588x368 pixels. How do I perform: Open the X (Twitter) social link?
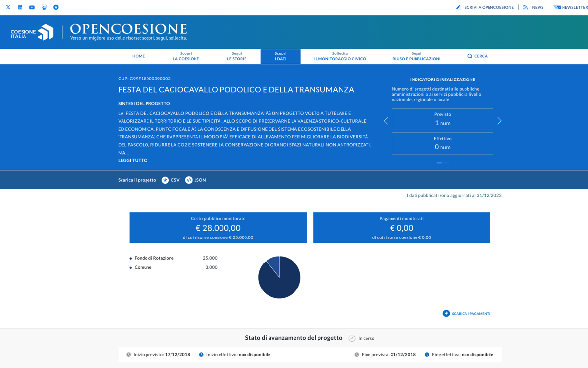8,7
